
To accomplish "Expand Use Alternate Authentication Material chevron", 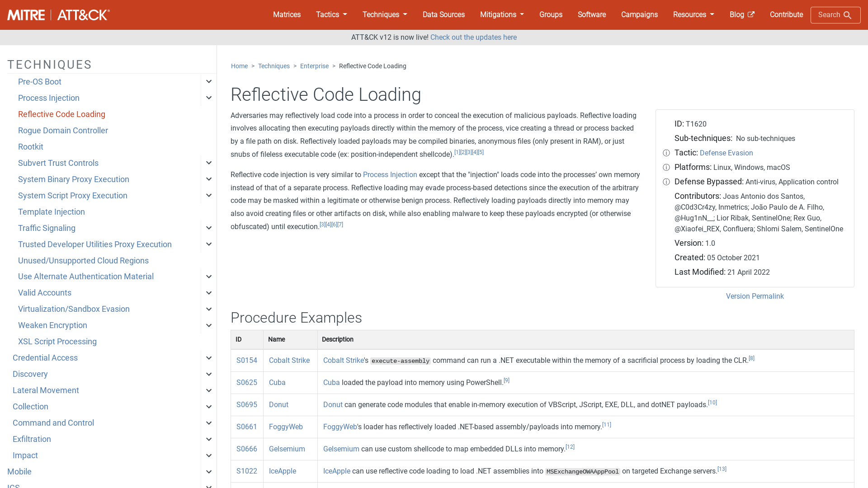I will coord(209,277).
